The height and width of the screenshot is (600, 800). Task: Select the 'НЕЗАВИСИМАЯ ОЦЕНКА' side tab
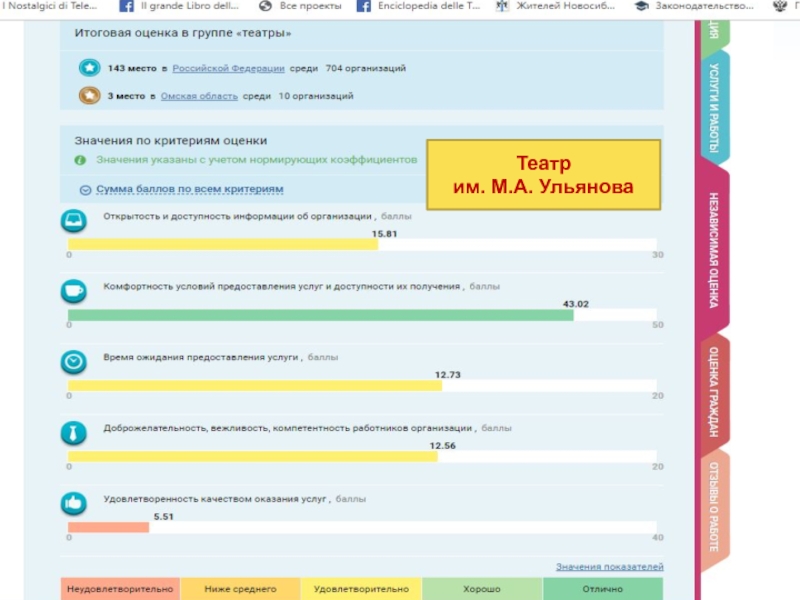click(714, 250)
